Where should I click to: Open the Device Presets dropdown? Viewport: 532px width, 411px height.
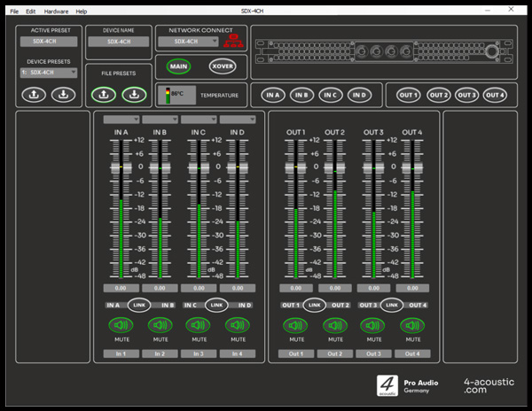(x=49, y=73)
